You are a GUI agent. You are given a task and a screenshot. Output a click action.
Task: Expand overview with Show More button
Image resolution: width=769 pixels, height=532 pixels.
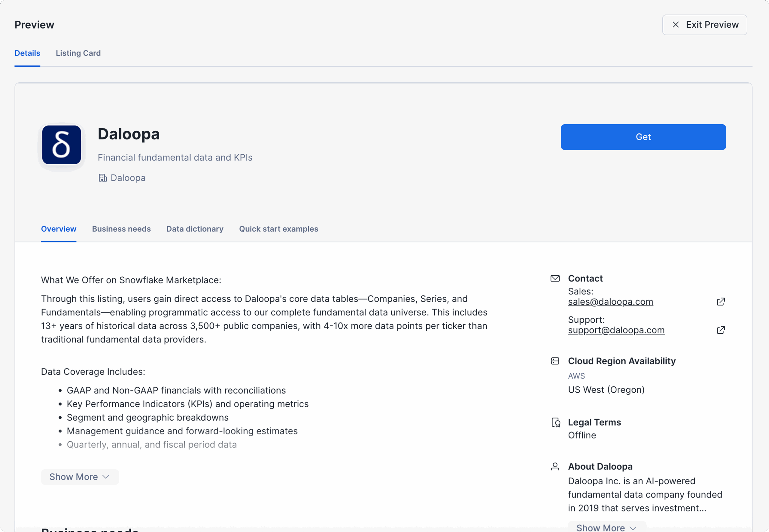coord(80,477)
